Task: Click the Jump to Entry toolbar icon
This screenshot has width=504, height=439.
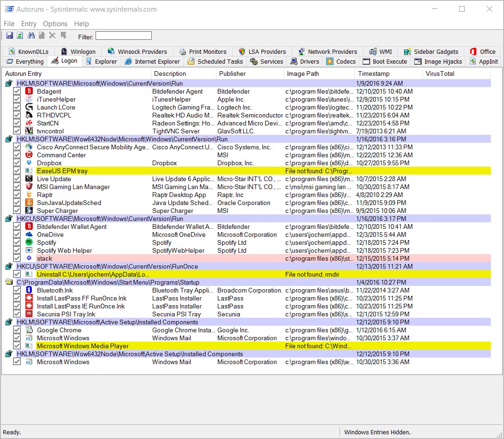Action: pos(63,36)
